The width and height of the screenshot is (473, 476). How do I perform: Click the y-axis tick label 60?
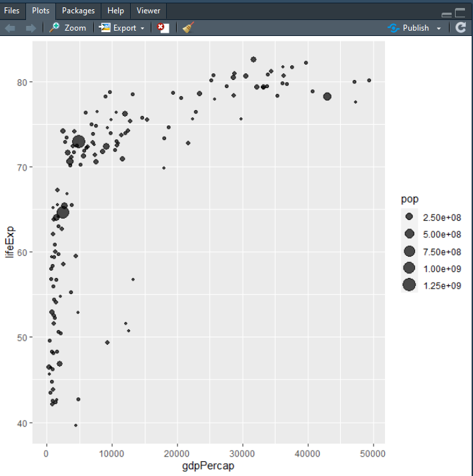click(22, 253)
